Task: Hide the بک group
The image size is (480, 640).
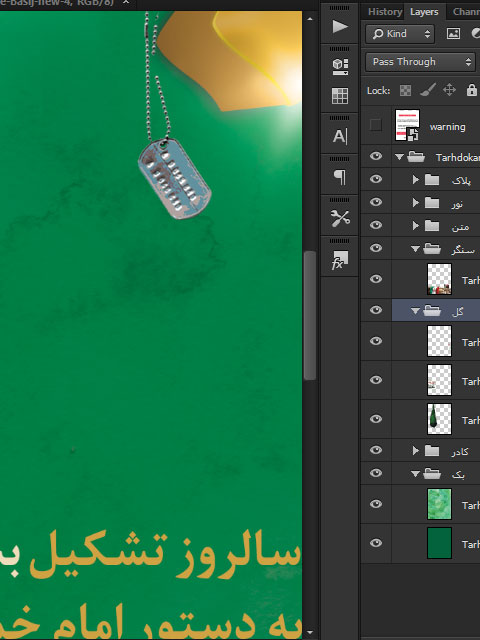Action: pos(376,473)
